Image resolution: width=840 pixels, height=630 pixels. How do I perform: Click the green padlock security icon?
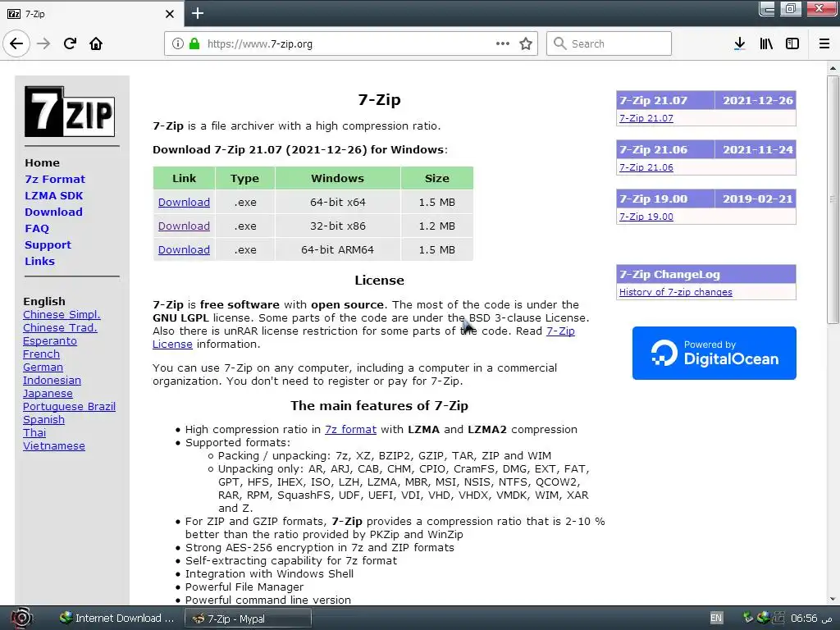(194, 43)
